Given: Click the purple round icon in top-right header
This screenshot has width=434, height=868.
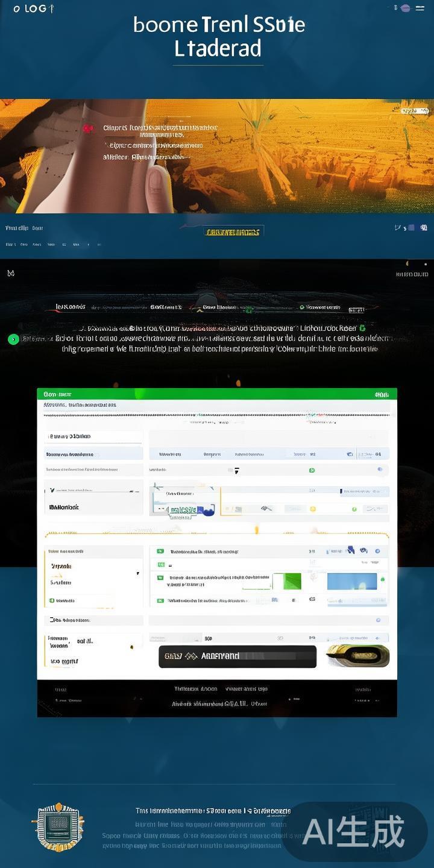Looking at the screenshot, I should tap(406, 8).
